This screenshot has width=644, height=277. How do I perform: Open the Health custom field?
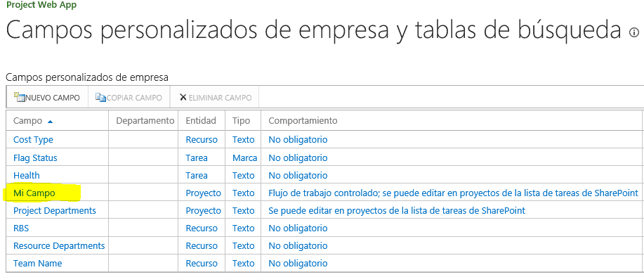27,176
